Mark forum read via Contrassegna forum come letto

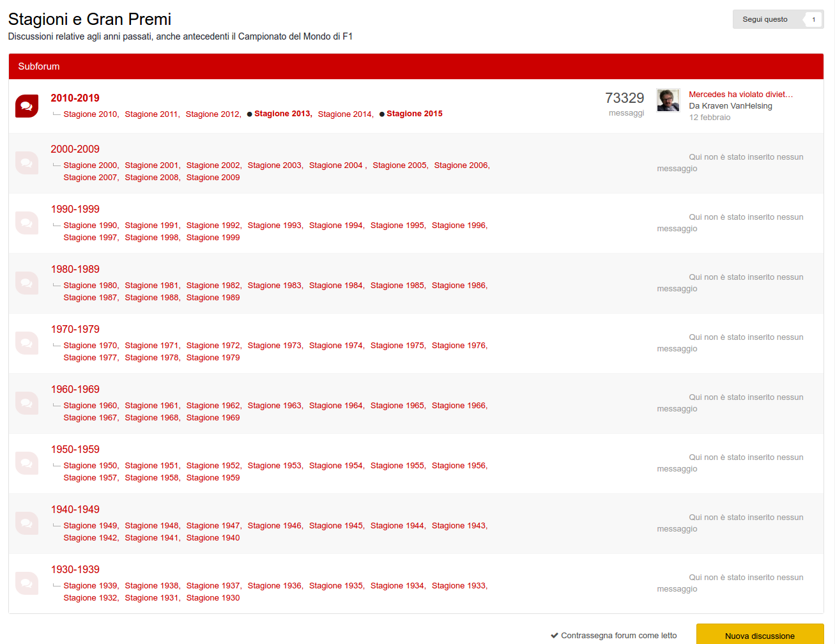tap(613, 635)
